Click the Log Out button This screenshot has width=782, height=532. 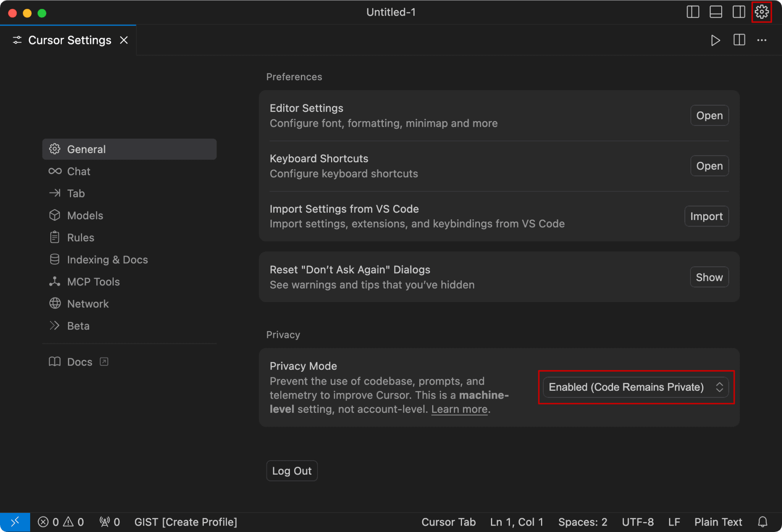click(292, 471)
